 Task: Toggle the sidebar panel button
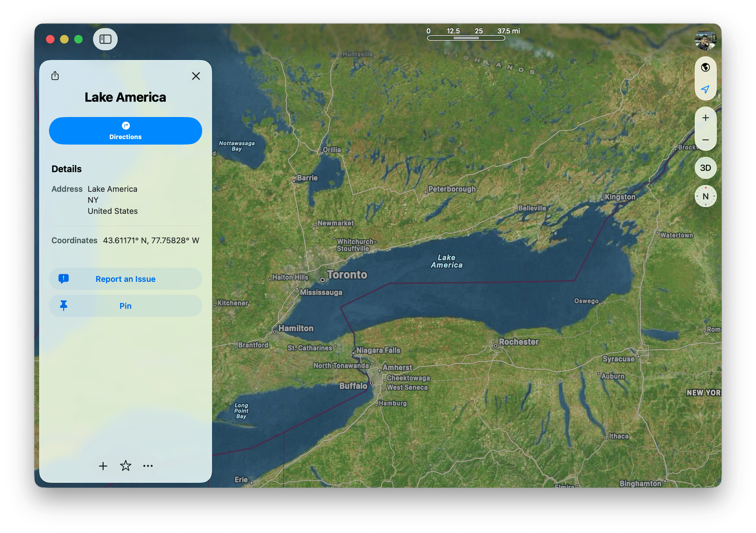[105, 39]
